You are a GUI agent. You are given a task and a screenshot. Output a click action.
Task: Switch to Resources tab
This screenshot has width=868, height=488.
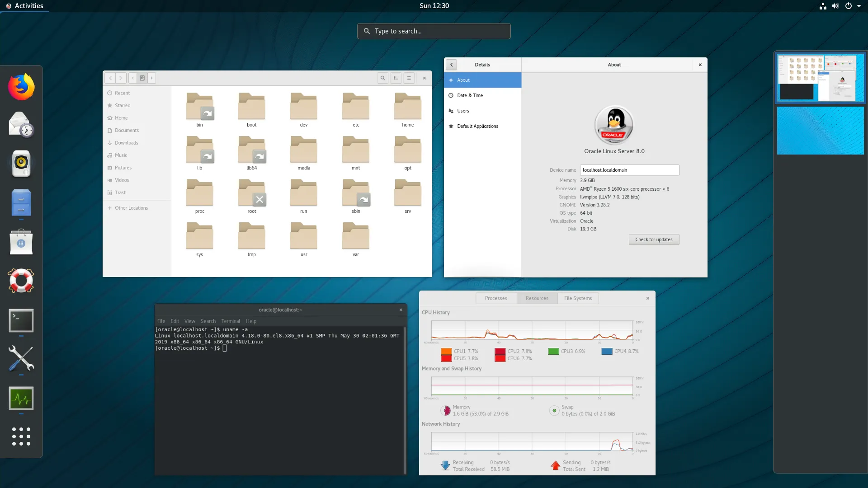tap(537, 298)
